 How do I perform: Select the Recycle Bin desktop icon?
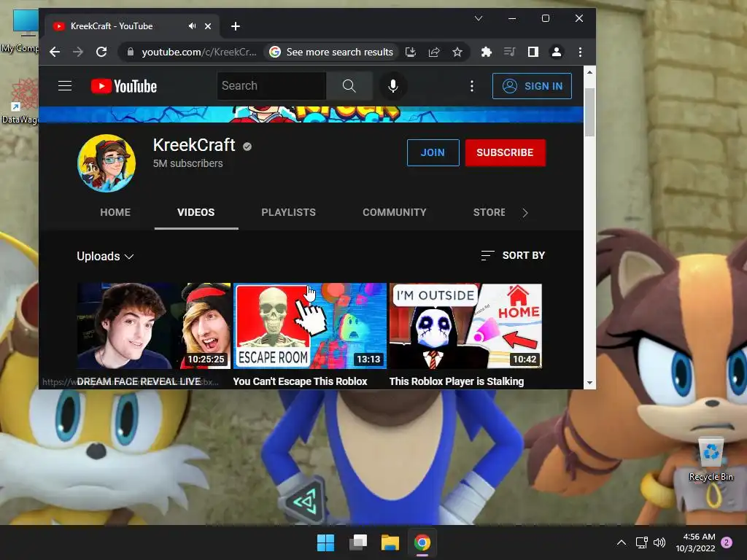coord(711,459)
